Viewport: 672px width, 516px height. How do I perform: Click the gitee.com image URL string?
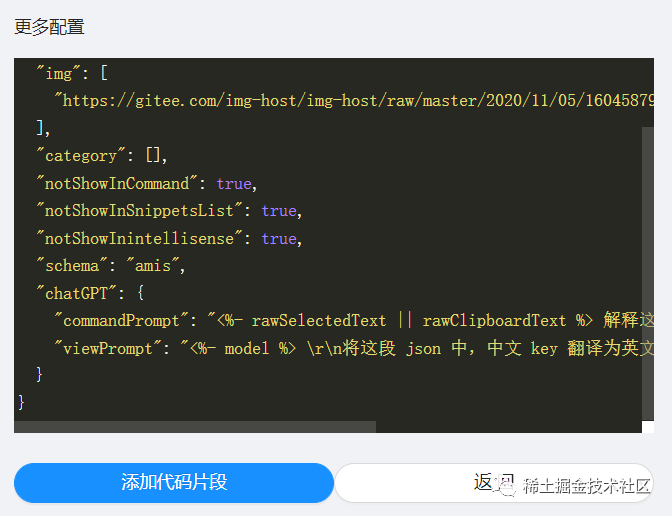tap(354, 101)
